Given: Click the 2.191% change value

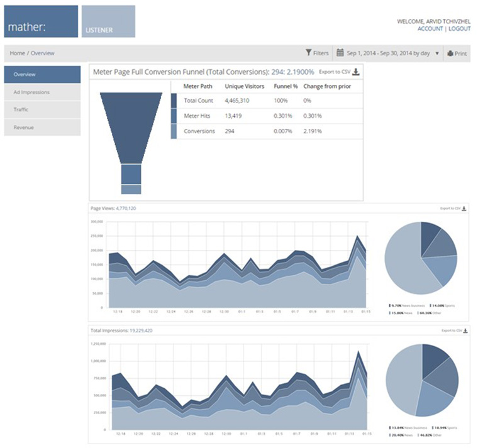Looking at the screenshot, I should click(x=313, y=131).
